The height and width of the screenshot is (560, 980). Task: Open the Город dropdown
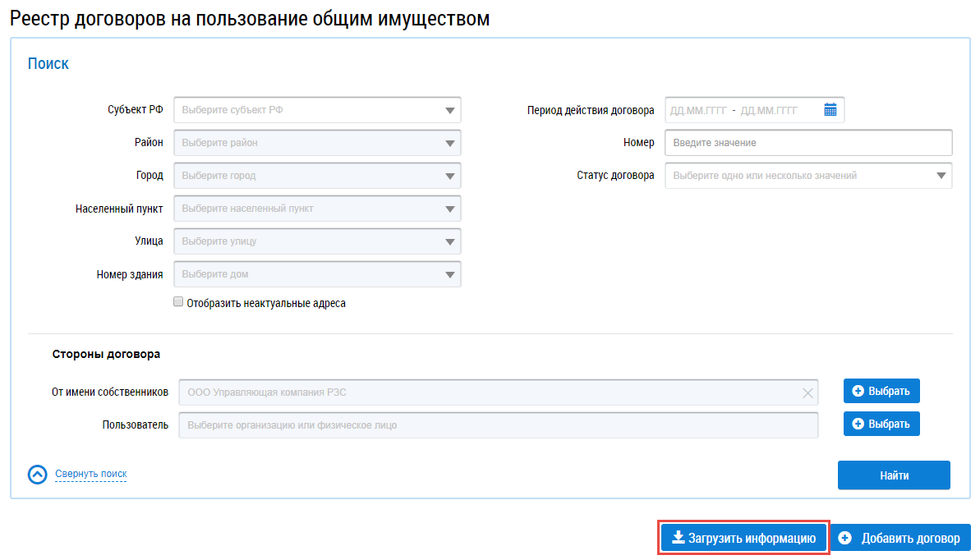(x=318, y=176)
